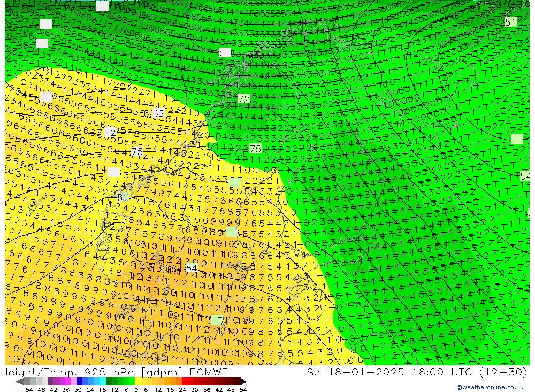Click the bright red legend segment at 24
The height and width of the screenshot is (392, 535).
pos(185,381)
